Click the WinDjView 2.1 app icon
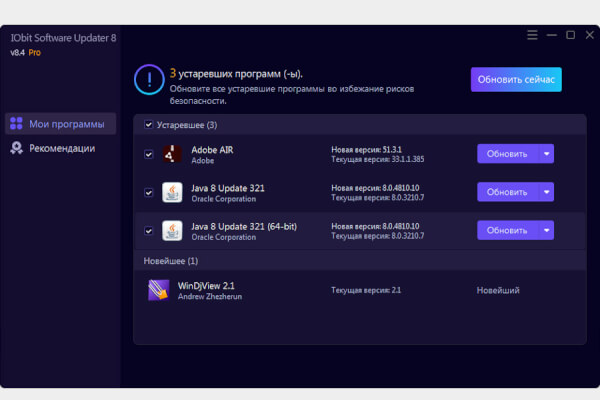The width and height of the screenshot is (600, 400). tap(159, 290)
